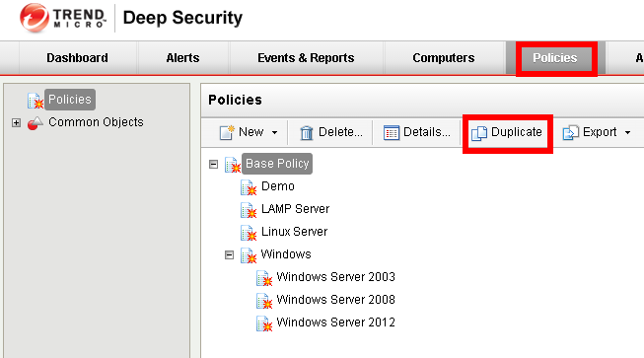Click the Export button
The image size is (644, 358).
pos(597,132)
